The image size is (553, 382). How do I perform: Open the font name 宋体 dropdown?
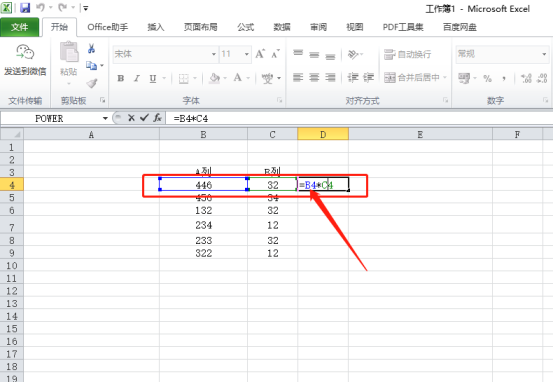tap(214, 54)
